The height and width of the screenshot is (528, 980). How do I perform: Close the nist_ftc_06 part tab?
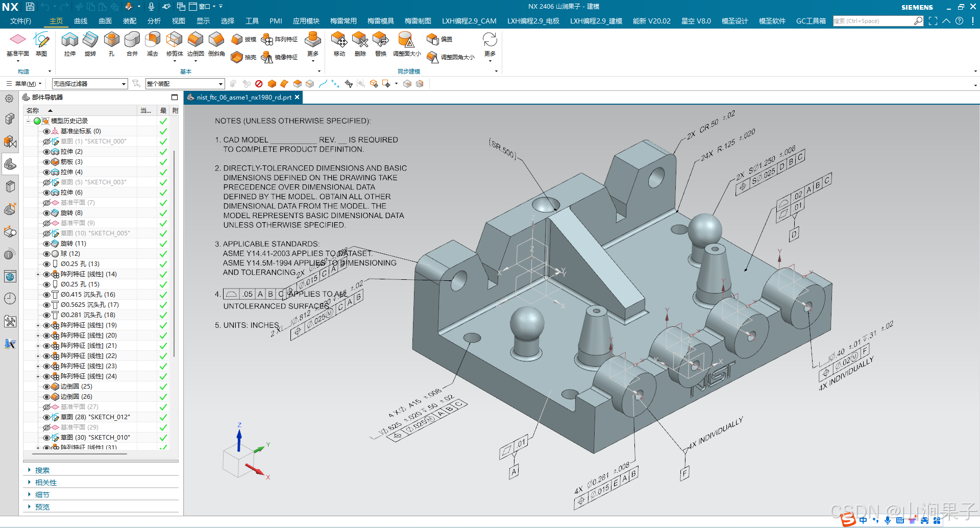pyautogui.click(x=297, y=97)
